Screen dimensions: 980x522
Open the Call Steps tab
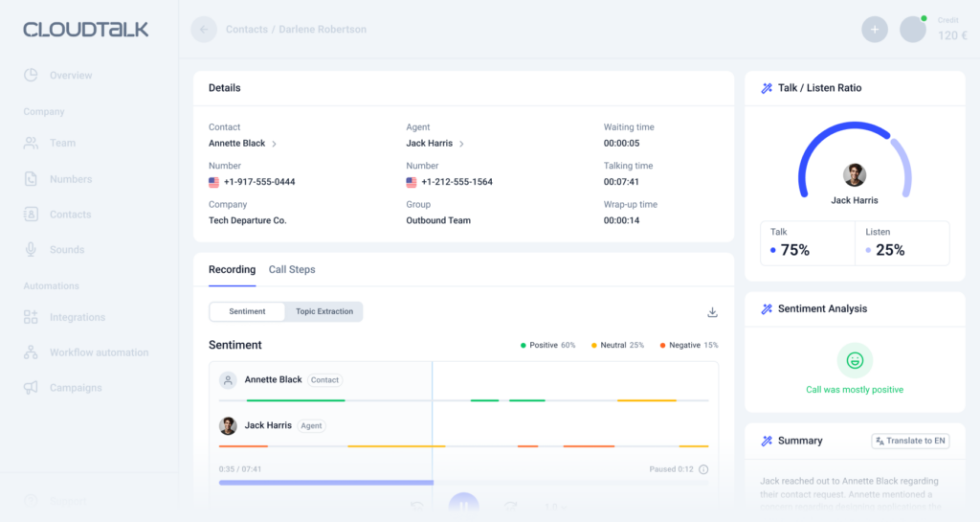click(x=292, y=270)
